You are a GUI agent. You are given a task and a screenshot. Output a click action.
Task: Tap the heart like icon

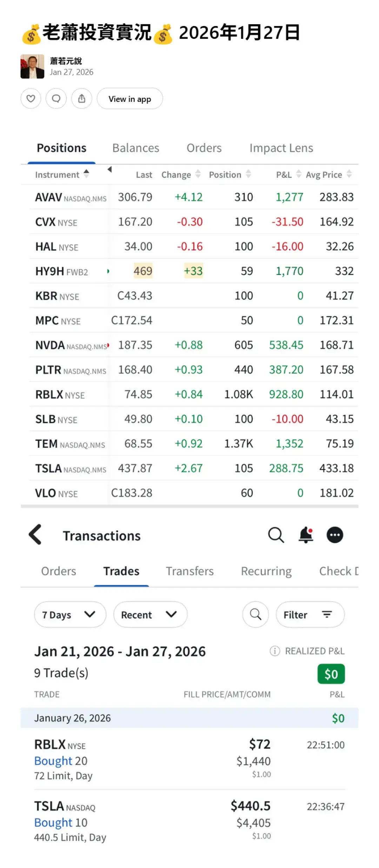tap(31, 99)
